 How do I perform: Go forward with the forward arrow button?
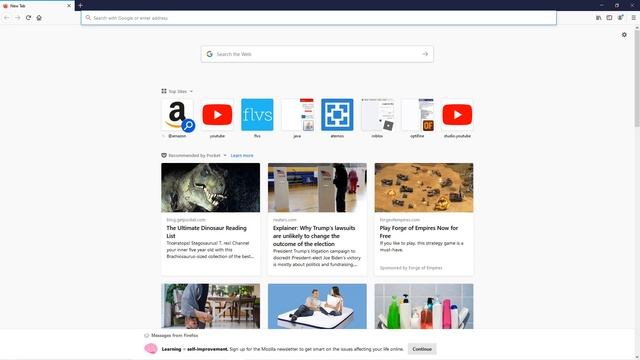pos(18,18)
